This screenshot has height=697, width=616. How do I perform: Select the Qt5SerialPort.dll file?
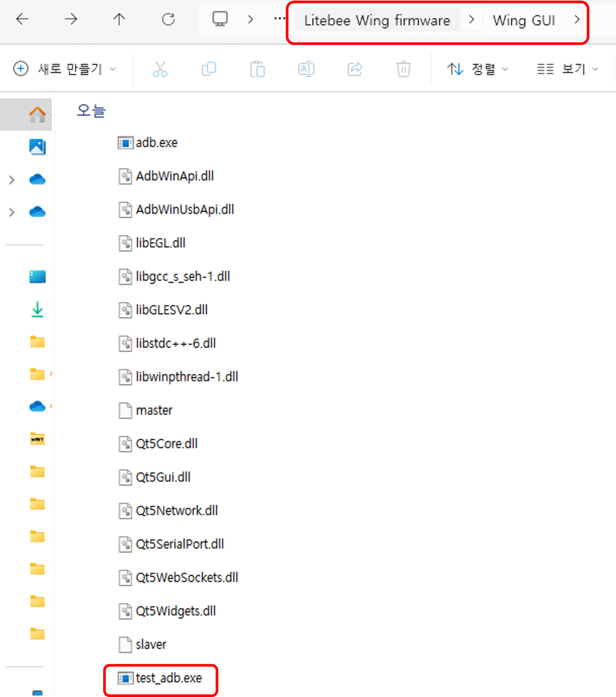(x=180, y=544)
